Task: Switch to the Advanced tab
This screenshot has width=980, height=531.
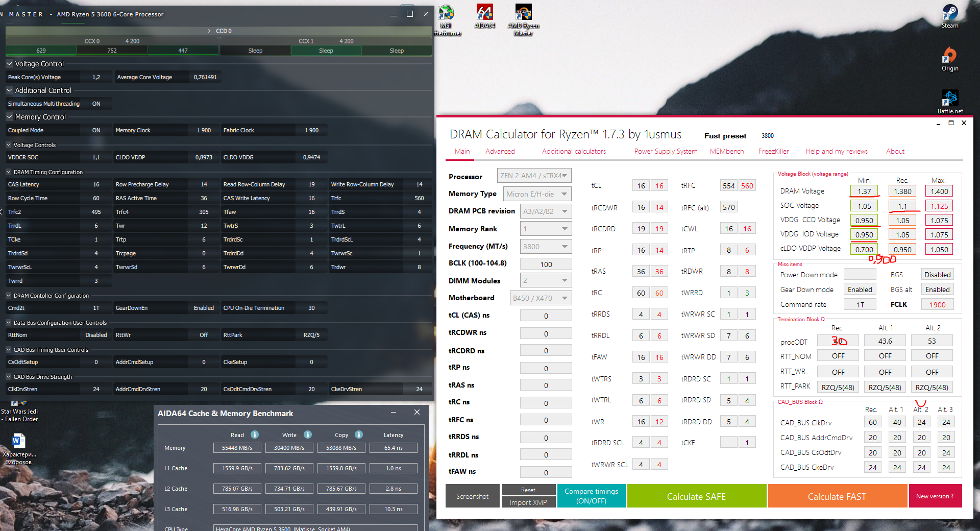Action: (x=500, y=151)
